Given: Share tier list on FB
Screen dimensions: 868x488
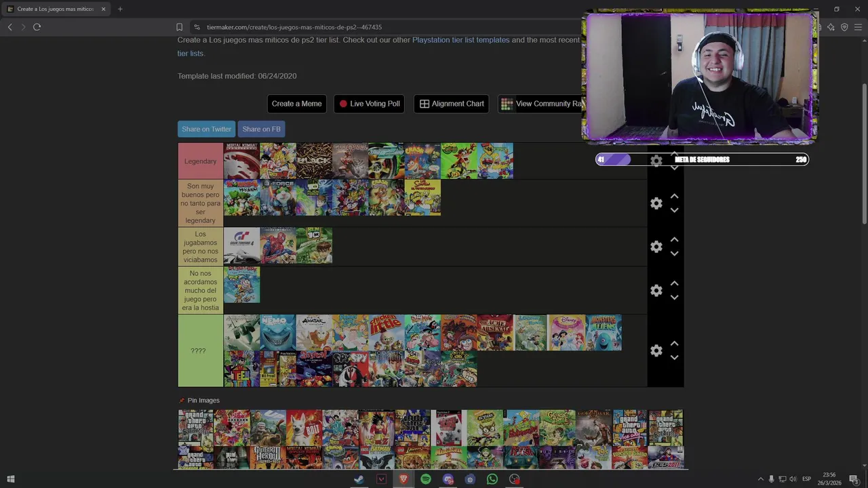Looking at the screenshot, I should tap(261, 129).
